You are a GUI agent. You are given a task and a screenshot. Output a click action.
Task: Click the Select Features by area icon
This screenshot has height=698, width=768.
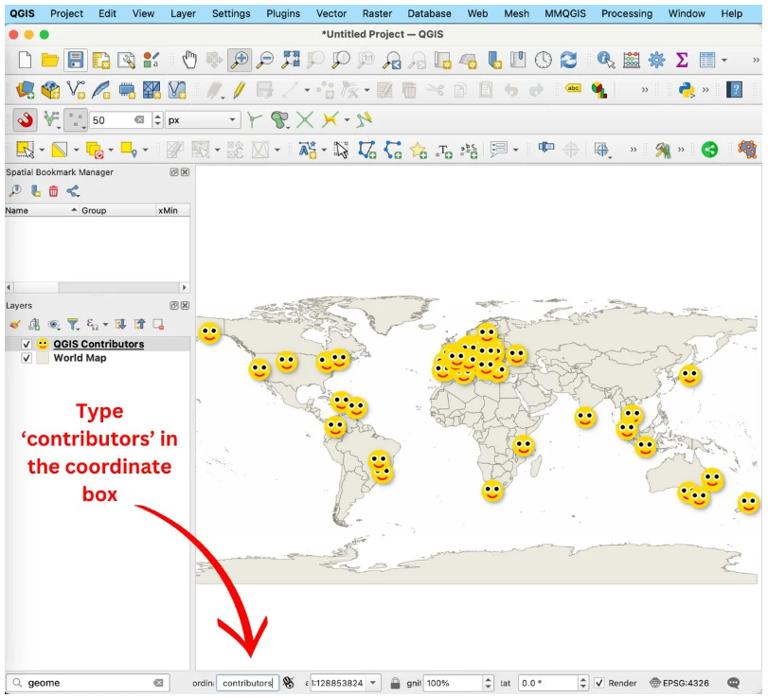coord(25,149)
